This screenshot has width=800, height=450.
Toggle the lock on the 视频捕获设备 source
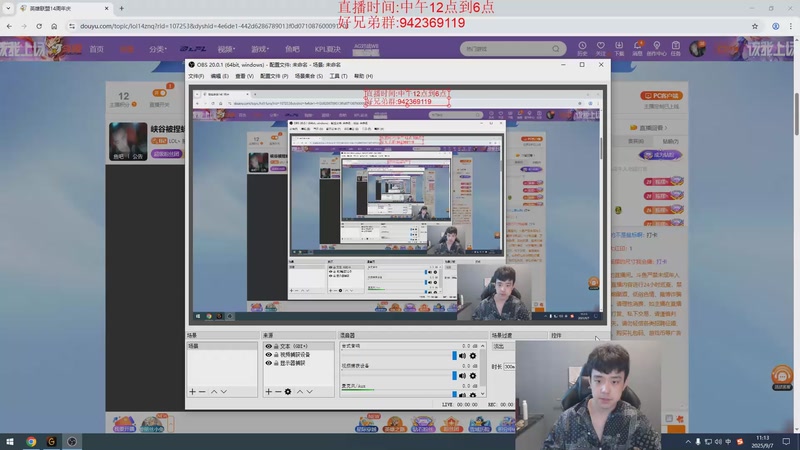pyautogui.click(x=276, y=355)
